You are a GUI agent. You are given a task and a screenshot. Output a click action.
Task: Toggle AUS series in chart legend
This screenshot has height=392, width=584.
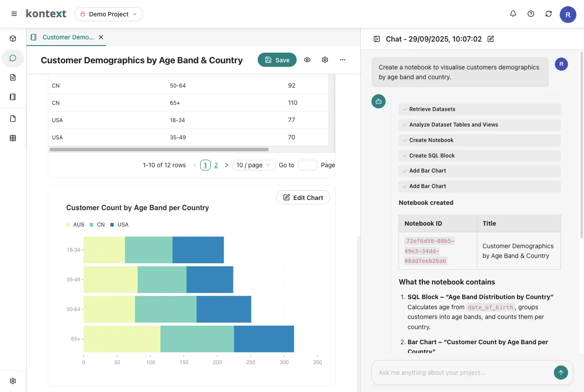[x=75, y=225]
